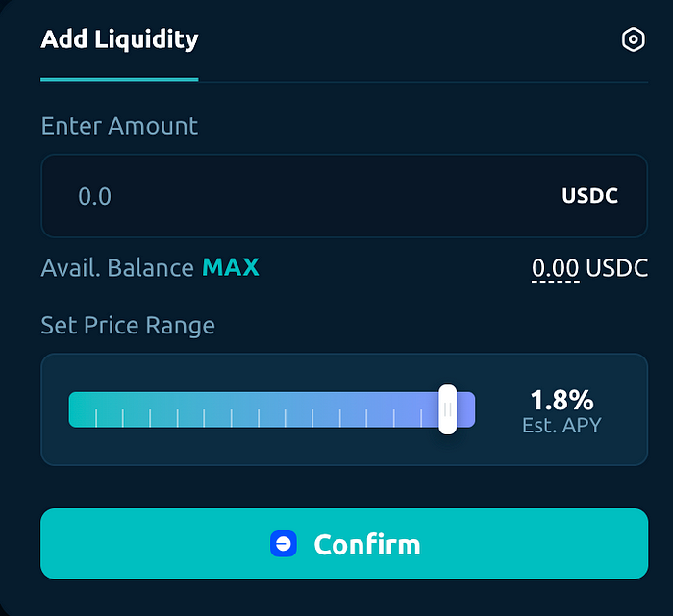
Task: Set the slider to its first tick mark
Action: click(96, 418)
